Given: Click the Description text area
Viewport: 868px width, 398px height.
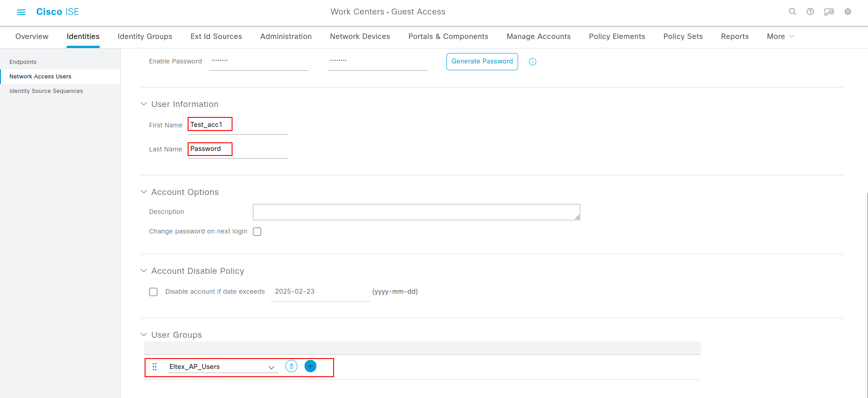Looking at the screenshot, I should tap(416, 212).
